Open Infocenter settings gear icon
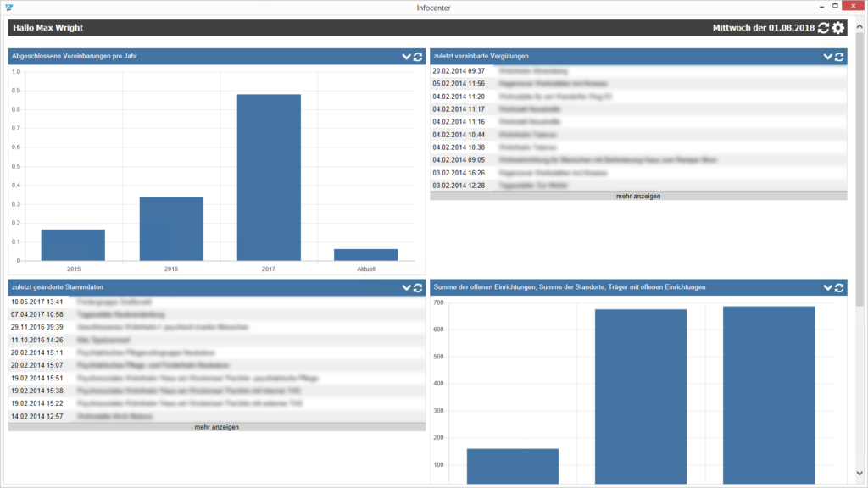Screen dimensions: 868x488 pos(838,28)
